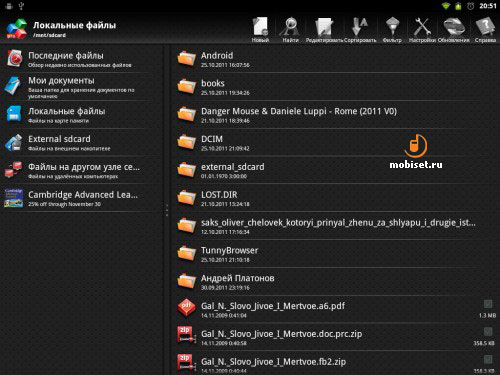
Task: Open the DCIM folder icon
Action: click(186, 142)
